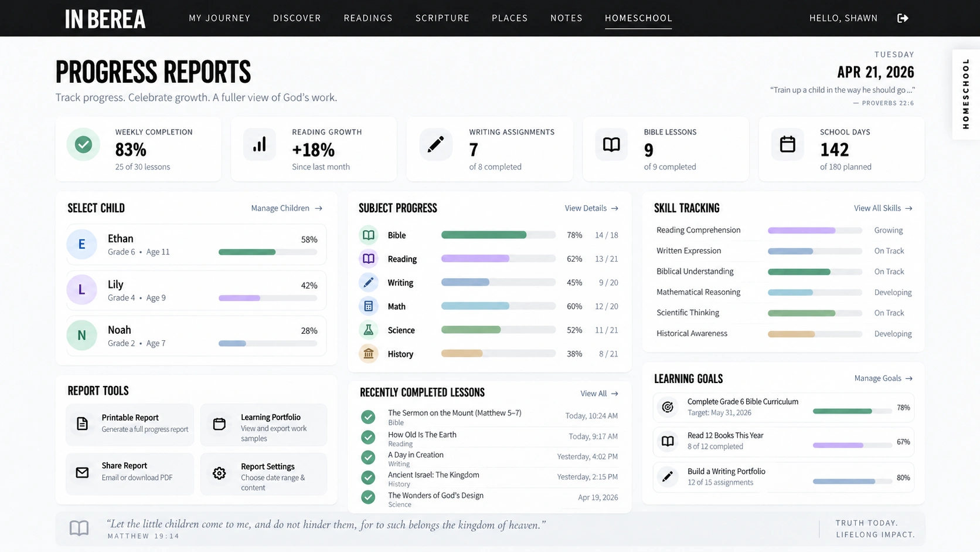Click the Reading Growth bar chart icon
Viewport: 980px width, 552px height.
[x=259, y=144]
